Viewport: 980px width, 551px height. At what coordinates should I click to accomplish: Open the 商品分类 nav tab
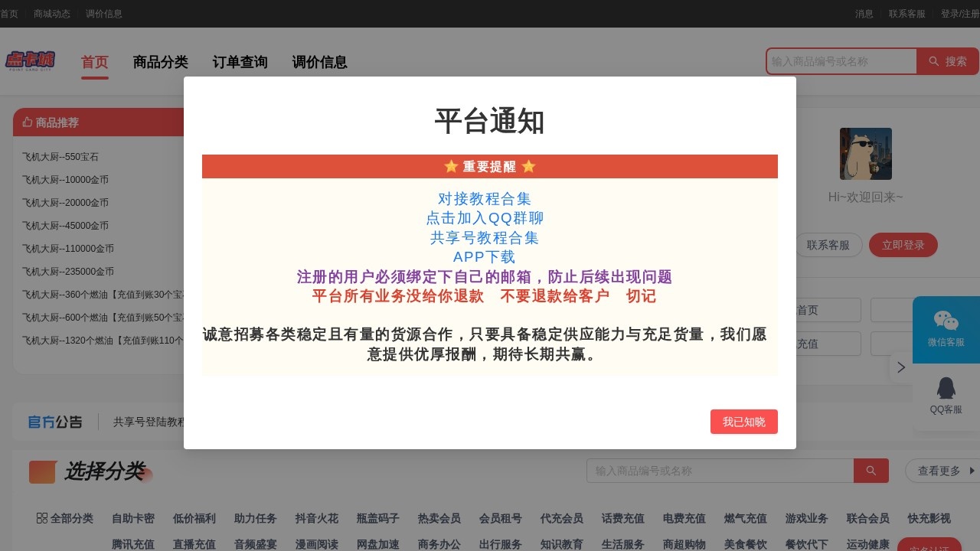click(x=161, y=63)
